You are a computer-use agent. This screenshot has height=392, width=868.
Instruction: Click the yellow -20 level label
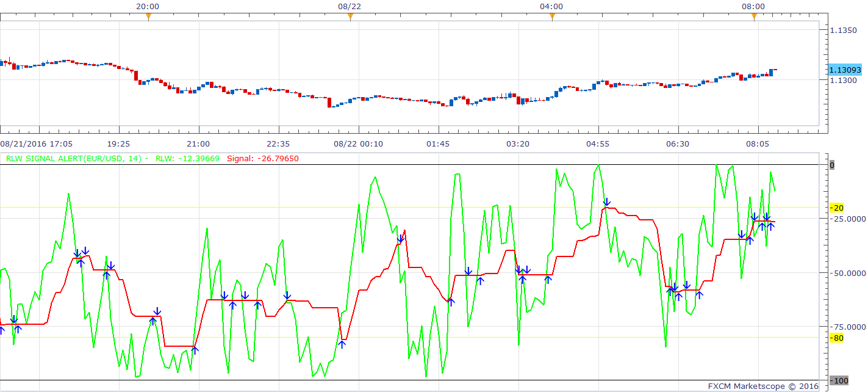(x=836, y=208)
